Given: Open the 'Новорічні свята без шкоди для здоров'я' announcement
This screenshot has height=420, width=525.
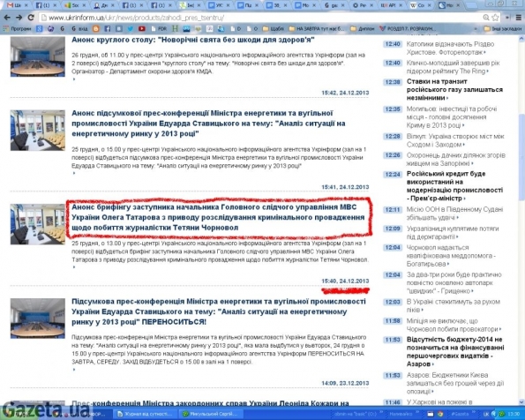Looking at the screenshot, I should [193, 40].
